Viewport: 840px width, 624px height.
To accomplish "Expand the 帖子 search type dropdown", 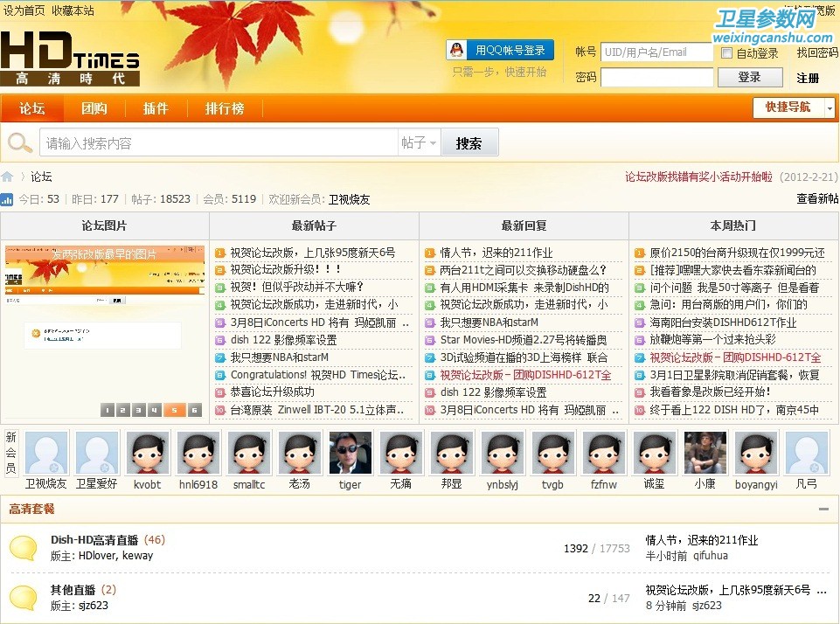I will (419, 143).
